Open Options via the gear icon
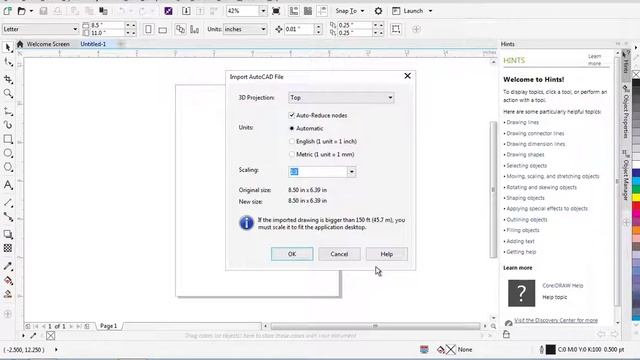Screen dimensions: 640x360 [x=378, y=11]
